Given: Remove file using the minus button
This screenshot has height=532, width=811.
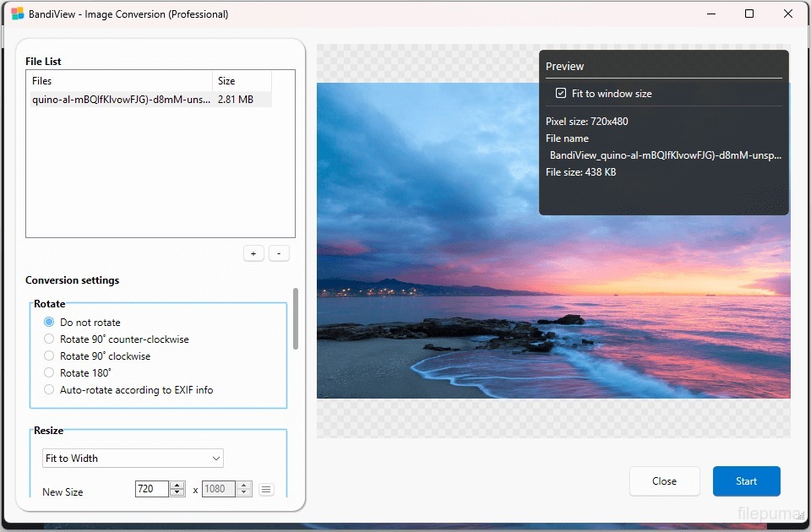Looking at the screenshot, I should (x=279, y=253).
